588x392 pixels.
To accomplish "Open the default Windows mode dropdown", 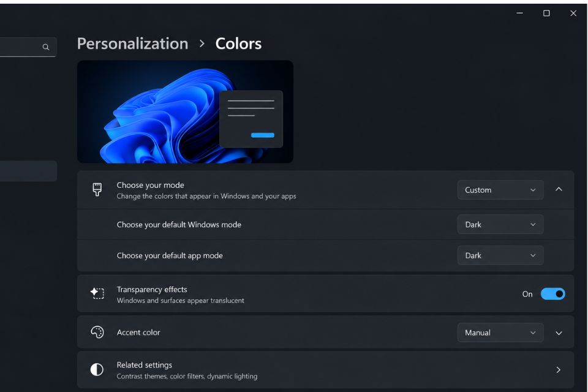I will point(500,224).
